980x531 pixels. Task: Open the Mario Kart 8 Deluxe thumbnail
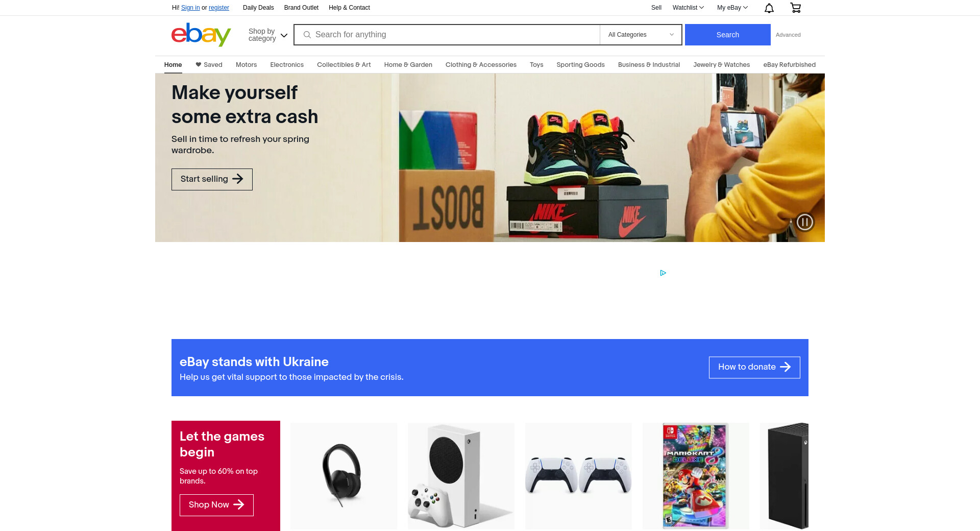coord(696,476)
